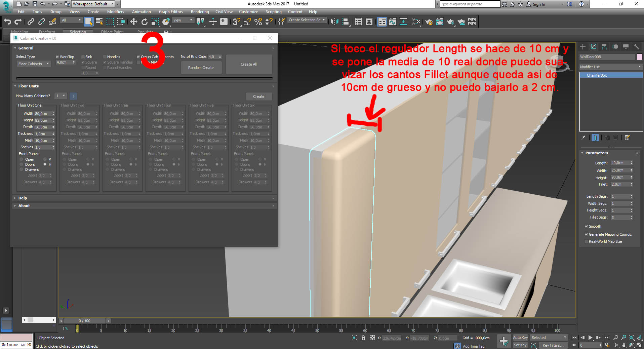Image resolution: width=644 pixels, height=349 pixels.
Task: Click the Align tool
Action: 345,22
